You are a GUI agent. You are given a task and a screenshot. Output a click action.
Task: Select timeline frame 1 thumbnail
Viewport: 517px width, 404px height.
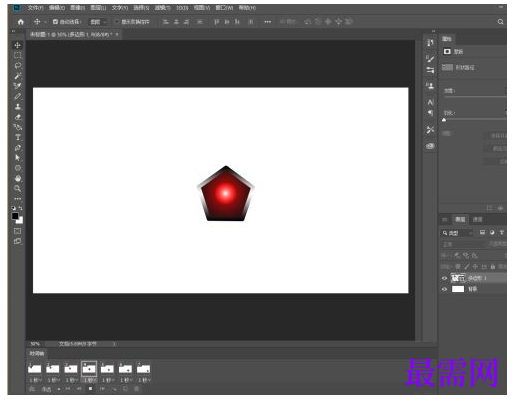pos(35,369)
